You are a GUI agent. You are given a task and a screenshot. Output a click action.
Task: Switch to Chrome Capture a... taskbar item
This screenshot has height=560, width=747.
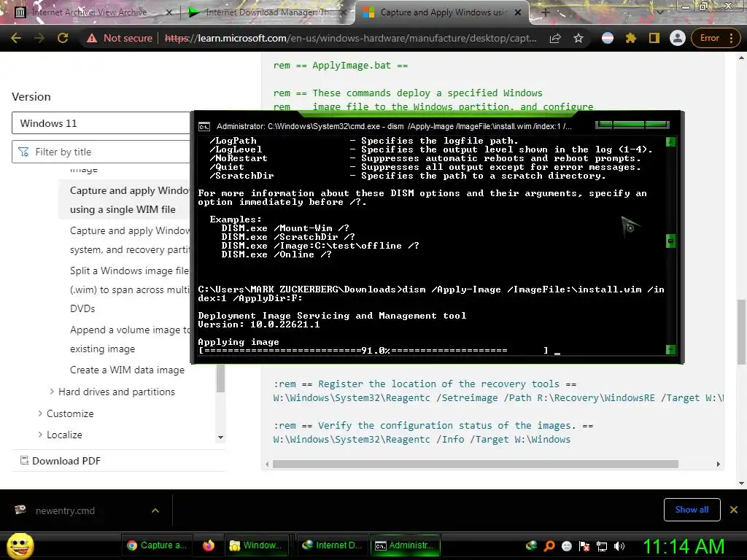(158, 545)
